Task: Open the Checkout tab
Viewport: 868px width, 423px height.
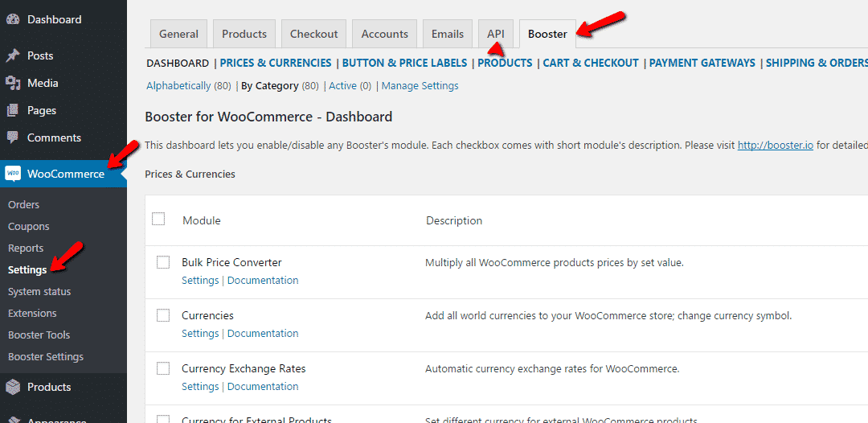Action: pos(314,34)
